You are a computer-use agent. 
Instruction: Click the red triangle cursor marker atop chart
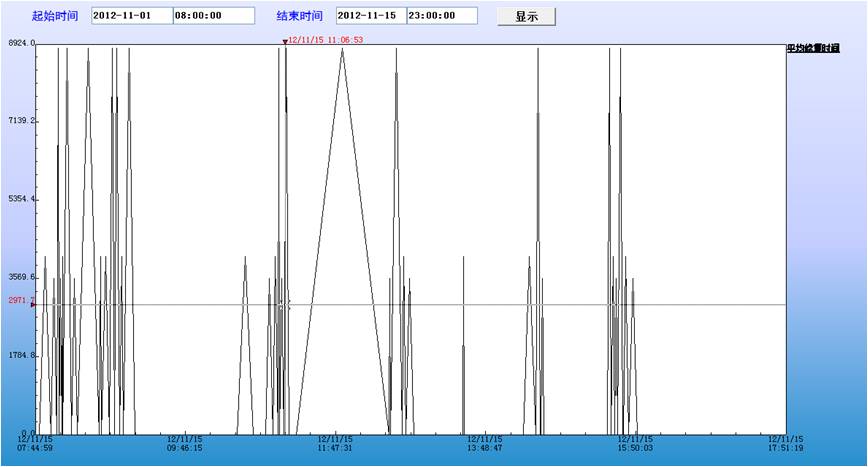285,42
